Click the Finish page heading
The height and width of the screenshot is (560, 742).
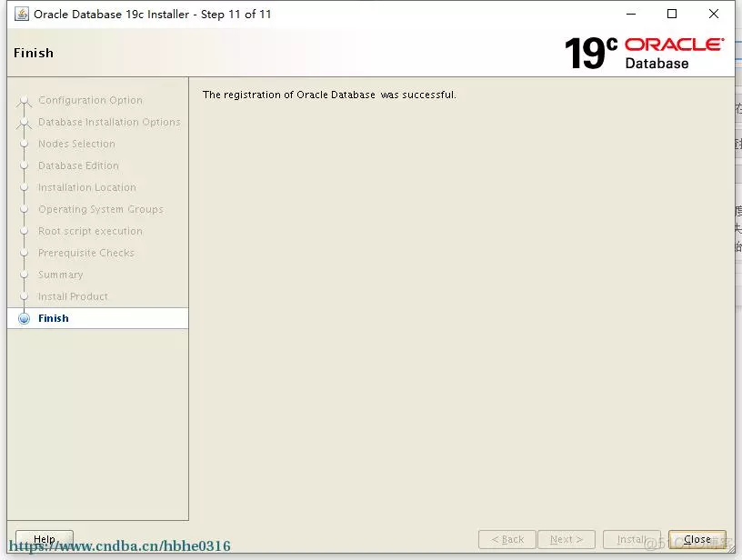click(x=34, y=53)
